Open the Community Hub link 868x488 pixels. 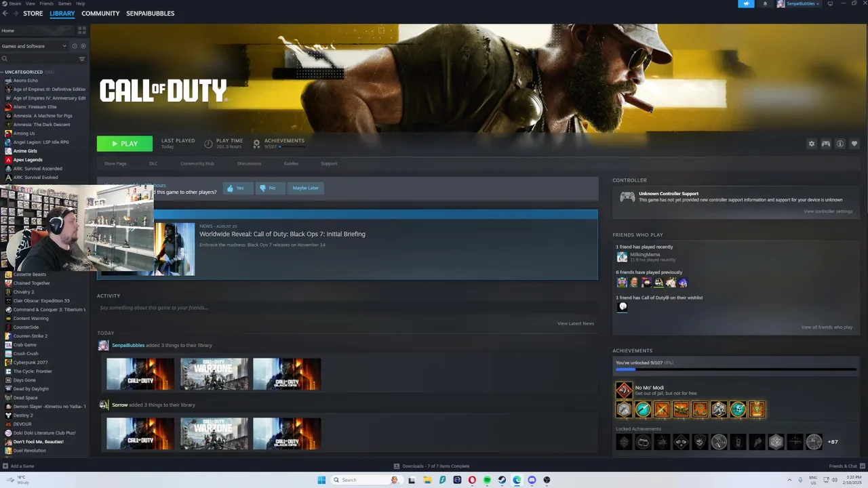click(x=197, y=163)
